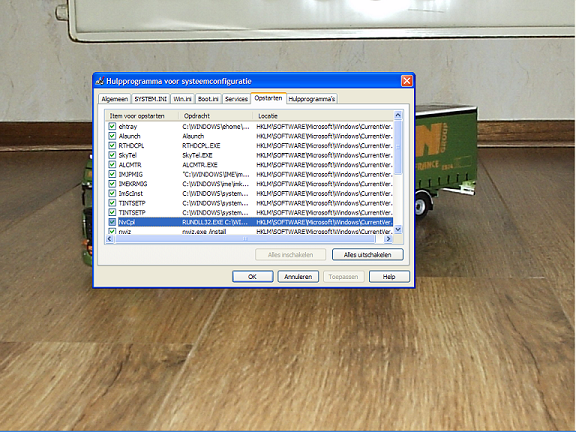Viewport: 576px width, 432px height.
Task: Click the list's scroll up arrow
Action: [398, 115]
